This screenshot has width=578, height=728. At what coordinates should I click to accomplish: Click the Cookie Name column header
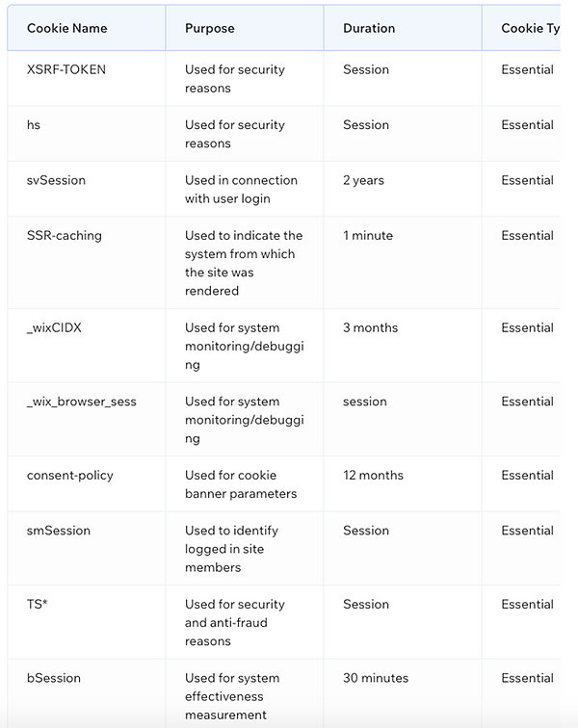pos(67,28)
